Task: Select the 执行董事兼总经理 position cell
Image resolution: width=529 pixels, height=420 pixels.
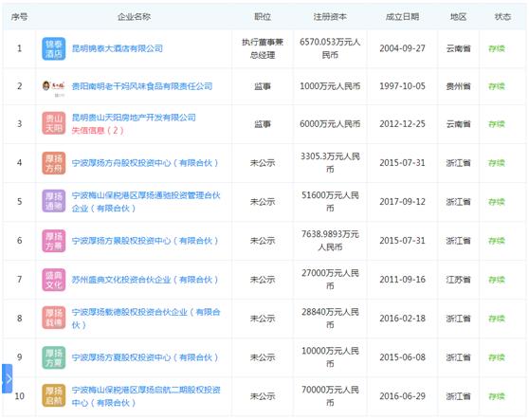Action: point(263,48)
